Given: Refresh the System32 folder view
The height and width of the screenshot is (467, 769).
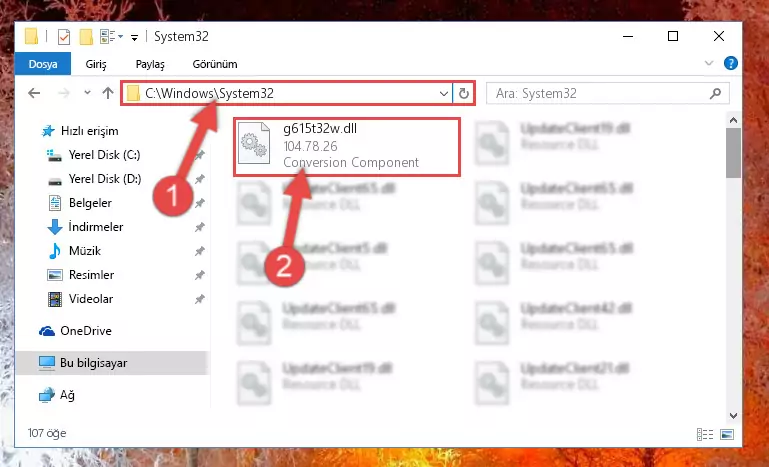Looking at the screenshot, I should pos(463,93).
